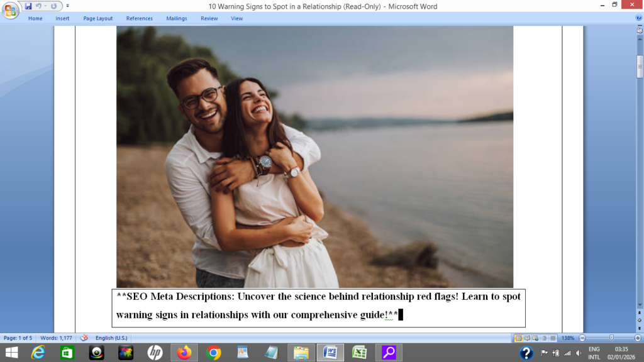Switch to the Page Layout tab
This screenshot has width=644, height=362.
(x=98, y=18)
